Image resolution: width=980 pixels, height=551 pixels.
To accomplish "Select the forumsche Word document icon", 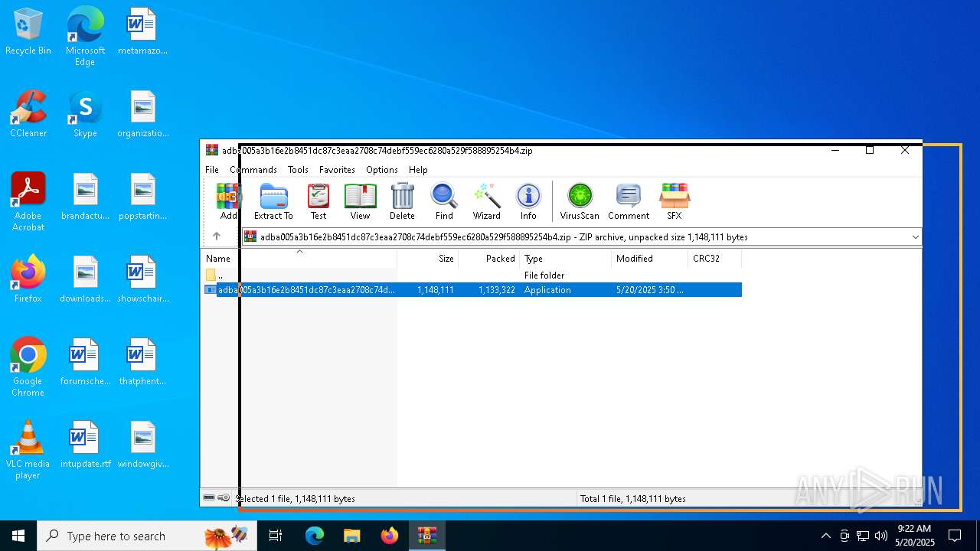I will pos(85,362).
